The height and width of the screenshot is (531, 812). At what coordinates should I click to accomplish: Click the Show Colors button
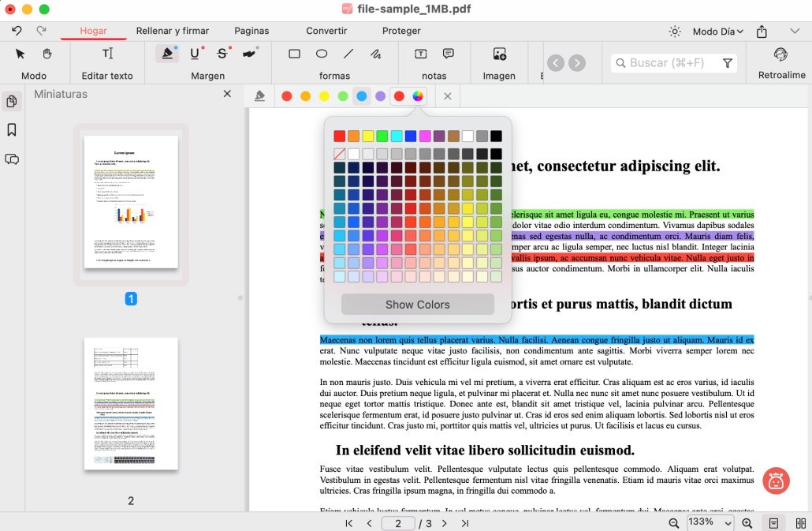[417, 304]
